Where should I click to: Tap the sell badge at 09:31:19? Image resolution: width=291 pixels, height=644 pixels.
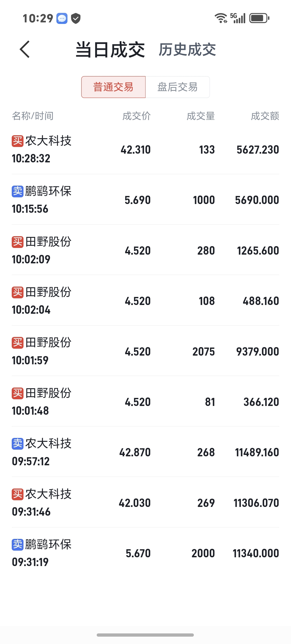point(17,544)
